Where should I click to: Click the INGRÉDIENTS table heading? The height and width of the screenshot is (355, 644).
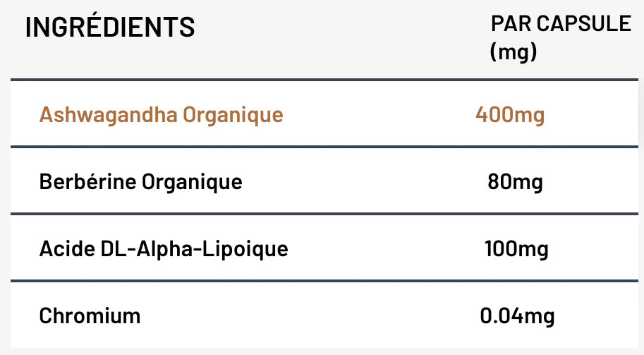[110, 28]
